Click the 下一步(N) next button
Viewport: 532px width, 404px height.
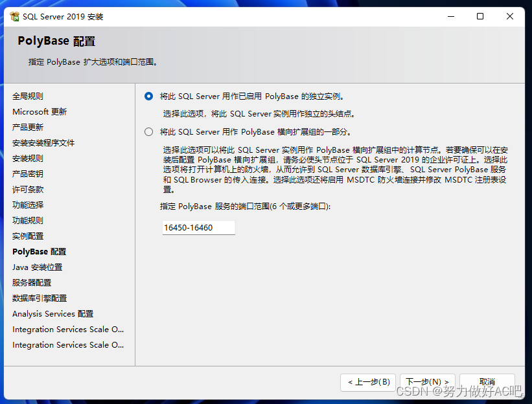pos(427,382)
